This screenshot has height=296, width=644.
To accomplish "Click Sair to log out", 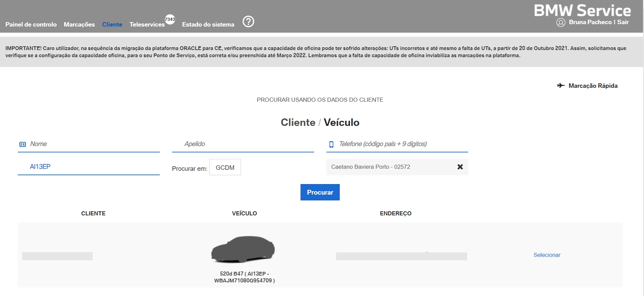I will coord(623,22).
